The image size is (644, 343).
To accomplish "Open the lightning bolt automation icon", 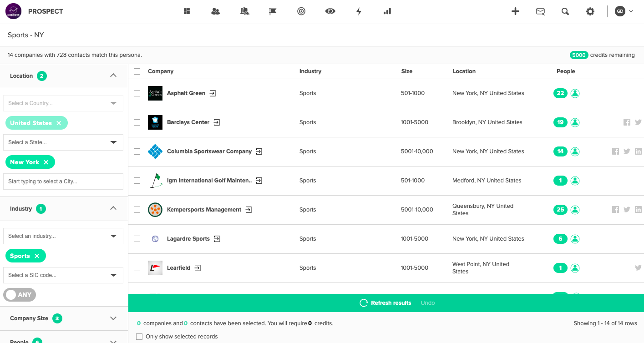I will click(359, 11).
